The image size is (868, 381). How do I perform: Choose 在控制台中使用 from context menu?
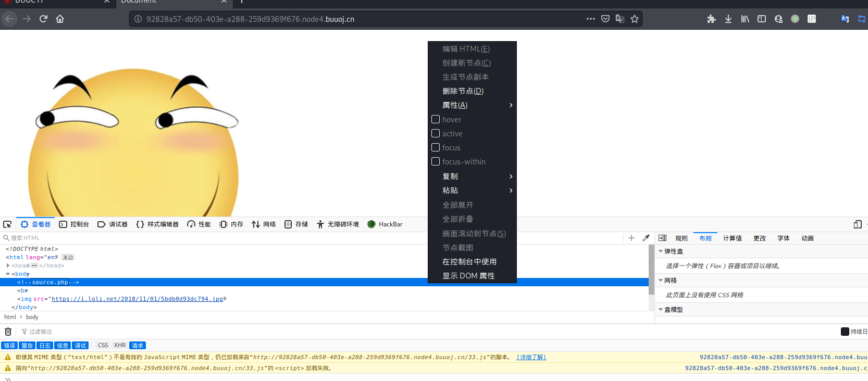pos(472,262)
